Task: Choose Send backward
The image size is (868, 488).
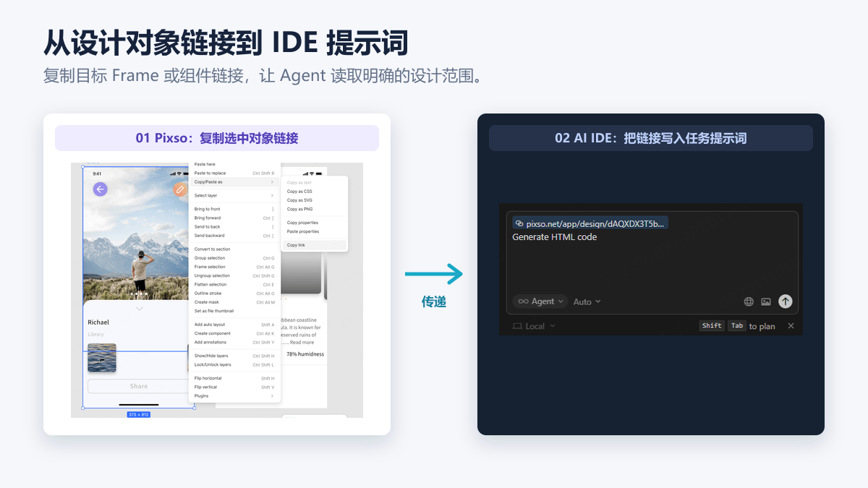Action: pyautogui.click(x=234, y=236)
